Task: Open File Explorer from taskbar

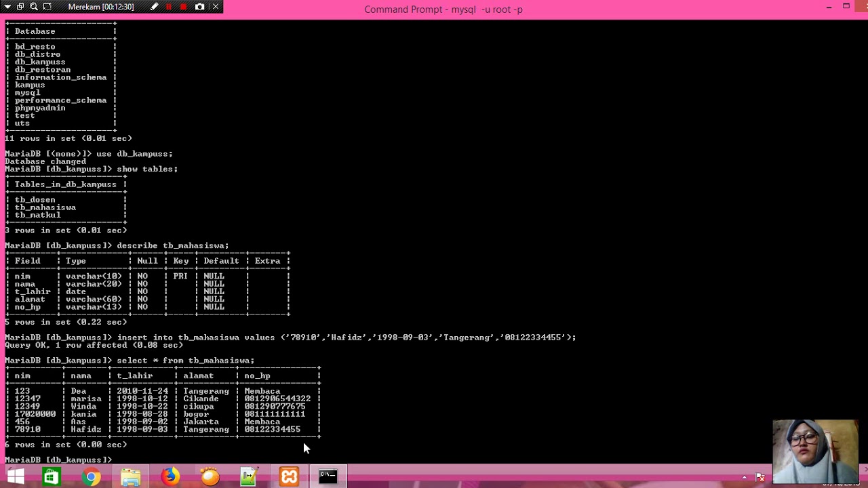Action: [130, 477]
